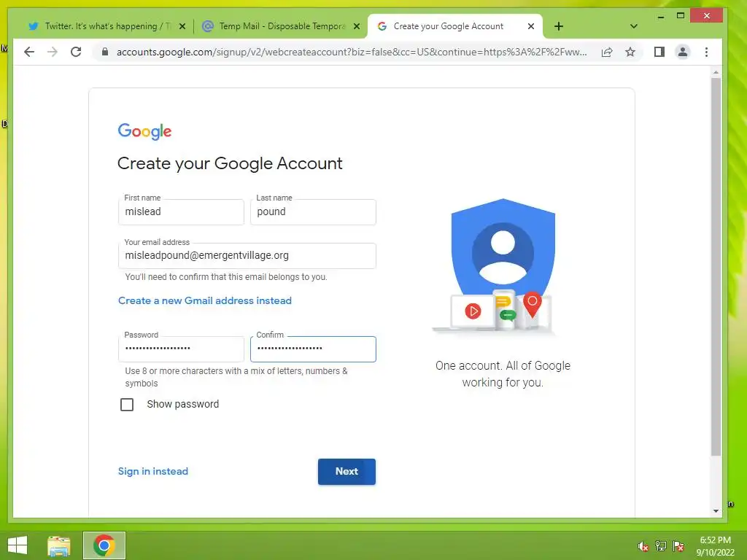This screenshot has width=747, height=560.
Task: Click the email confirmation hint text
Action: point(226,276)
